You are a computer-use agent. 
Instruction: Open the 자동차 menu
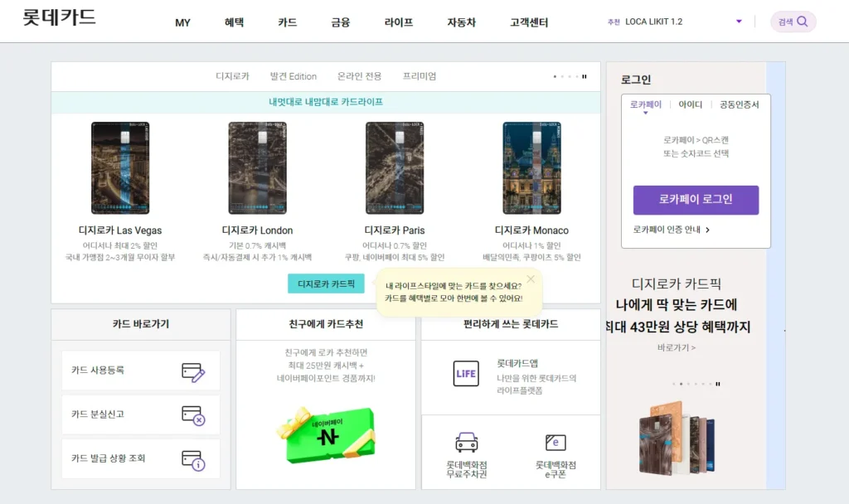pos(461,22)
